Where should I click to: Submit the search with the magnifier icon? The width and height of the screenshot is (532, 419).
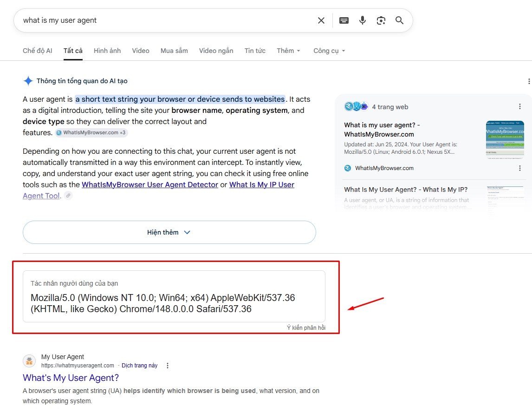tap(399, 20)
